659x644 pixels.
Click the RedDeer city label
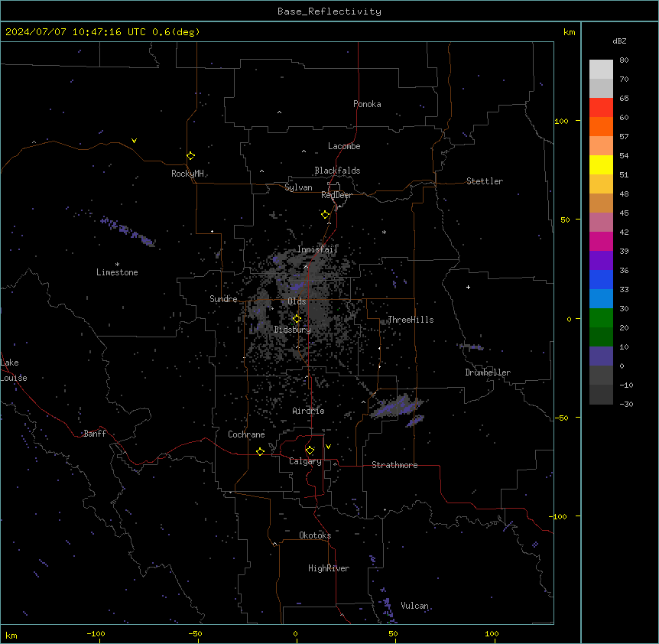point(336,195)
